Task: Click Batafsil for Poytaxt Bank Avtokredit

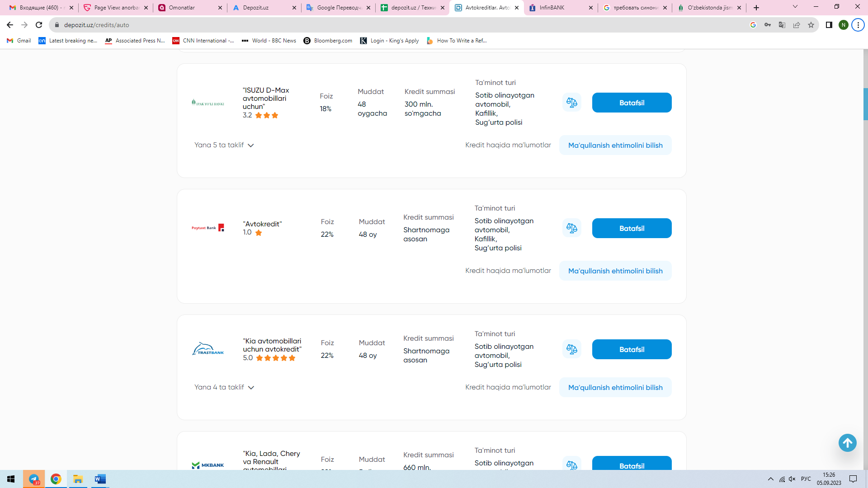Action: click(x=632, y=228)
